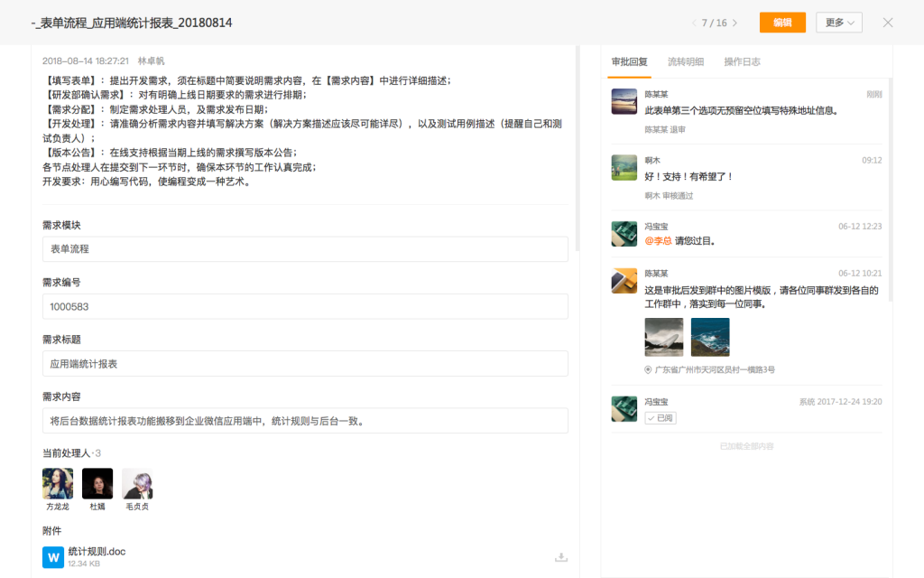Click the orange 编辑 button
The height and width of the screenshot is (578, 924).
click(782, 23)
